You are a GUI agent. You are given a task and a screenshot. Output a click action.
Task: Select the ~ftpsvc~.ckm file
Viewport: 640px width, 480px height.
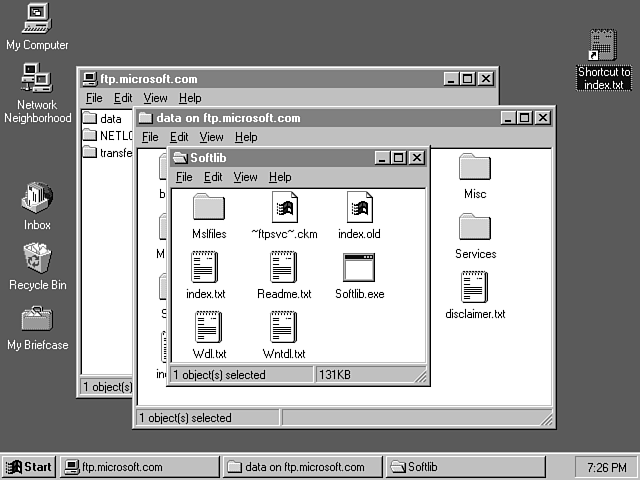coord(284,208)
